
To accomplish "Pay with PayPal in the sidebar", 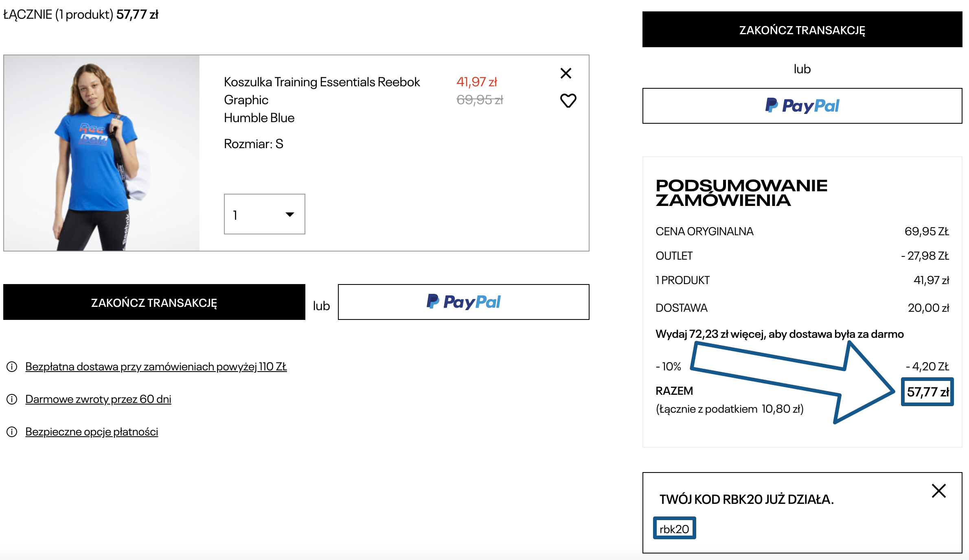I will coord(802,106).
